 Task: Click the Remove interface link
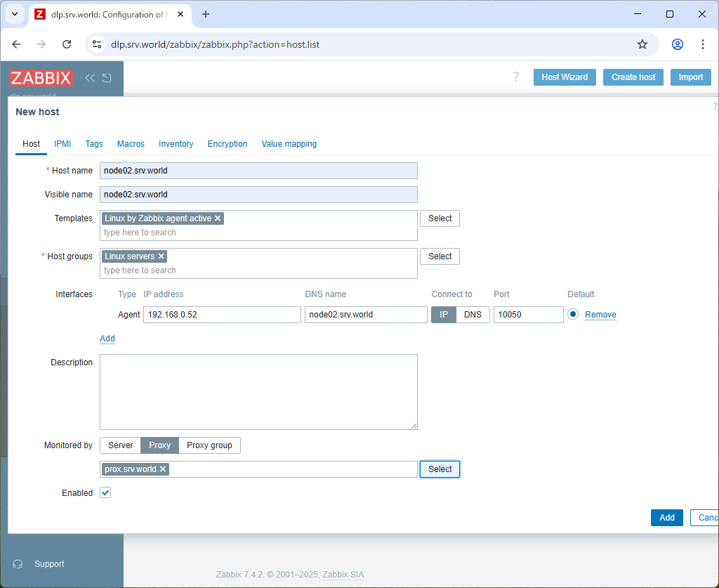(x=600, y=315)
